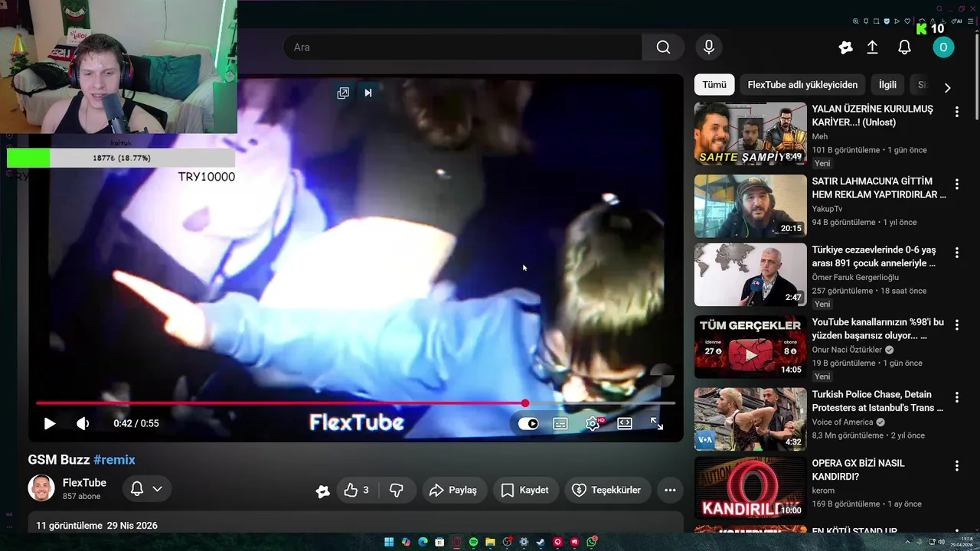The height and width of the screenshot is (551, 980).
Task: Open Opera downloads icon
Action: [943, 21]
